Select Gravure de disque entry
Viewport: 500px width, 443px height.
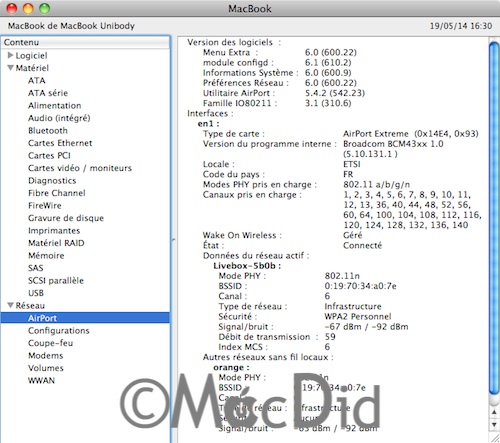point(66,218)
